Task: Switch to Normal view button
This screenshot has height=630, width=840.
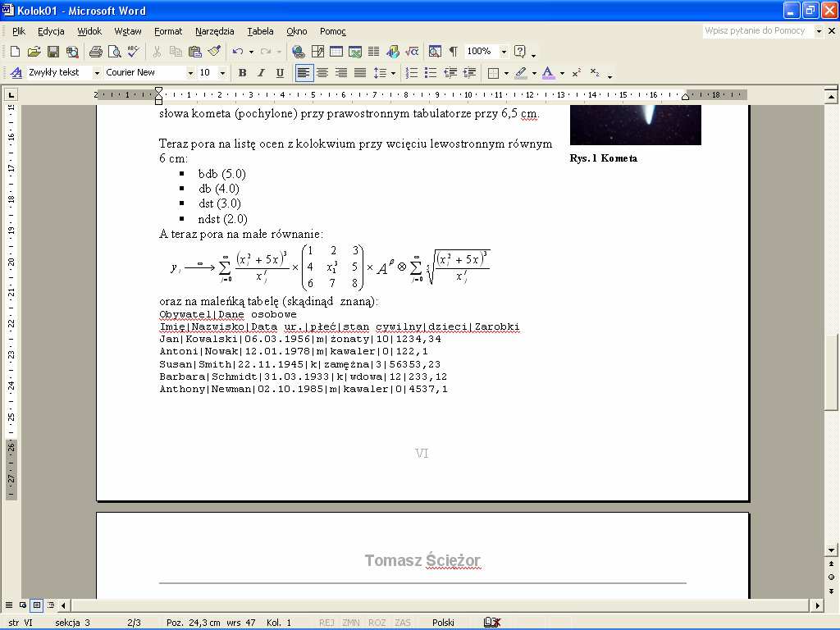Action: (x=9, y=605)
